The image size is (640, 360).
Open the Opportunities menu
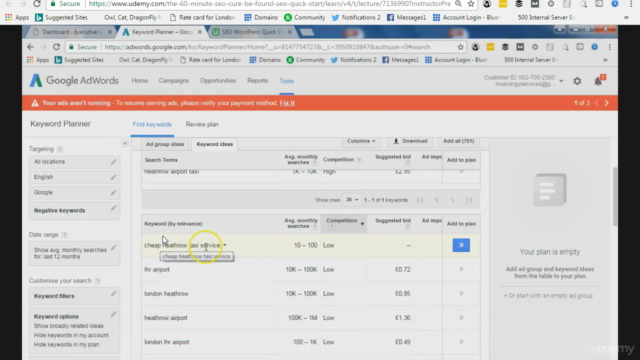point(218,81)
